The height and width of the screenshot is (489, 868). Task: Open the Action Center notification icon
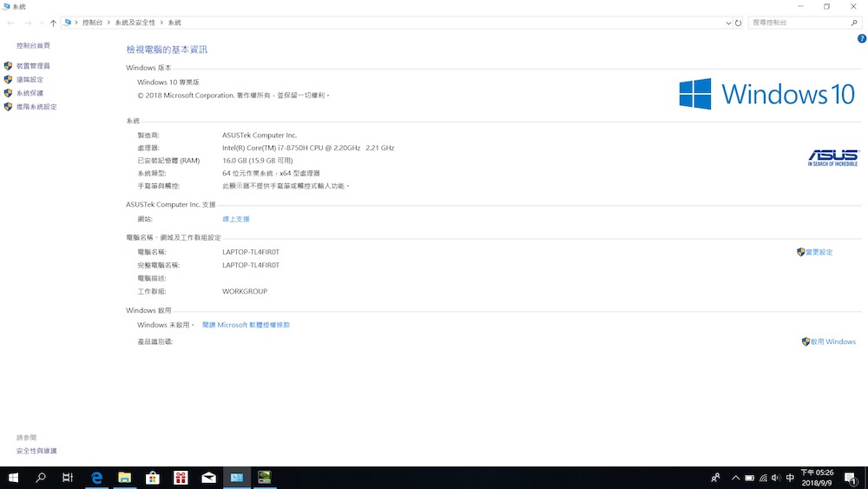852,478
